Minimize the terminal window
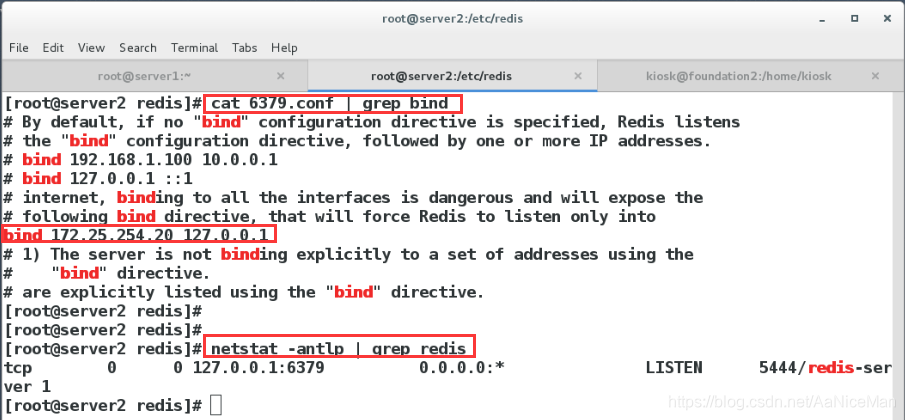 point(821,20)
